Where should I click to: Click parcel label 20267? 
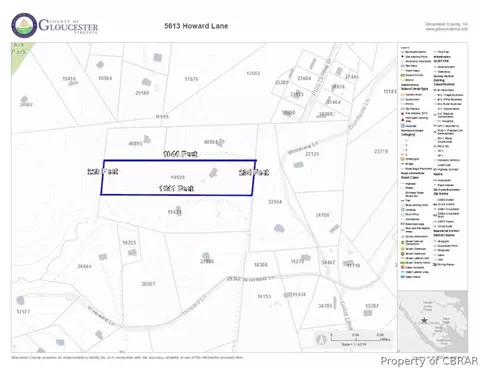148,284
